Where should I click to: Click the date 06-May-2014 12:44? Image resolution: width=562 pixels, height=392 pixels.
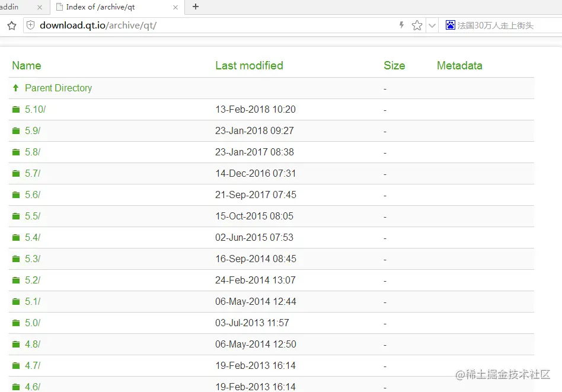(256, 301)
